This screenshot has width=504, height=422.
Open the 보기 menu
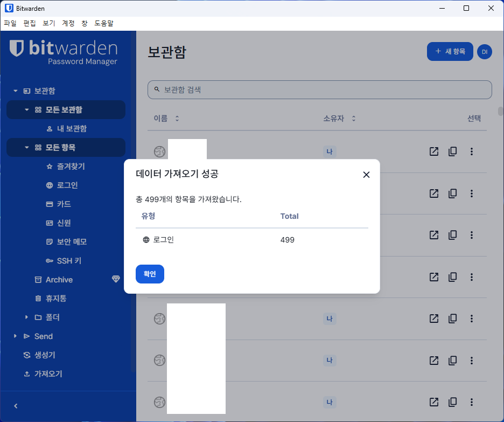(x=49, y=23)
